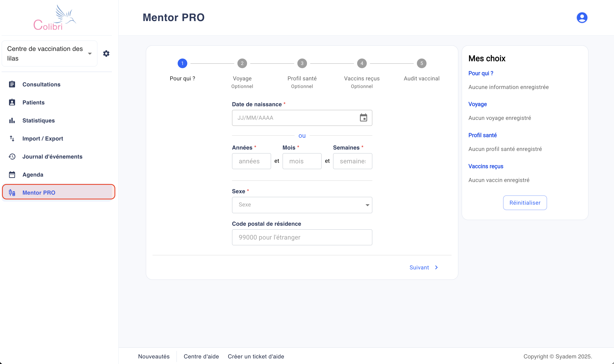Open the Nouveautés footer link

154,356
